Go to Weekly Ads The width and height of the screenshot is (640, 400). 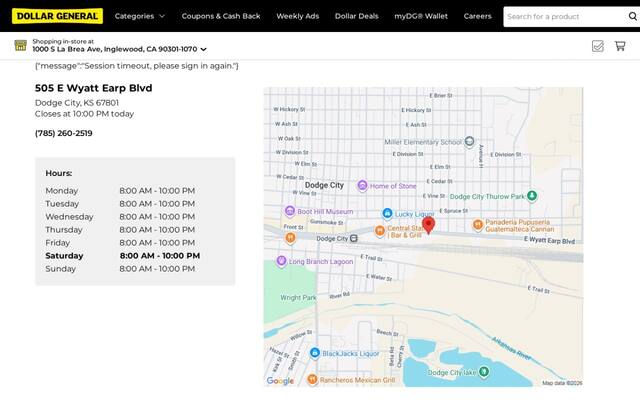(x=298, y=16)
